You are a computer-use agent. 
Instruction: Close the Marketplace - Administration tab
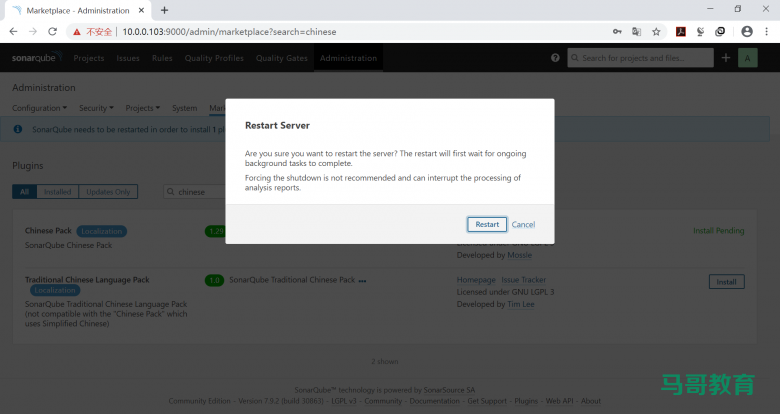point(141,10)
